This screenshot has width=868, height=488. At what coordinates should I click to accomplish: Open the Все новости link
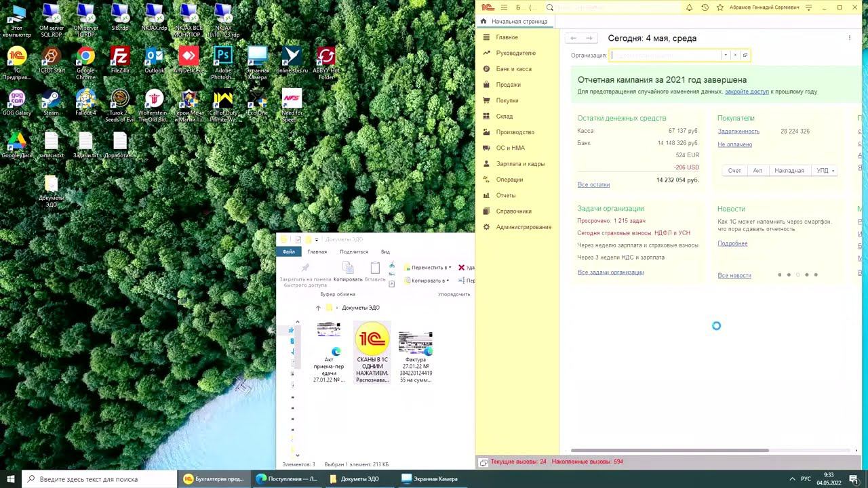click(x=734, y=276)
